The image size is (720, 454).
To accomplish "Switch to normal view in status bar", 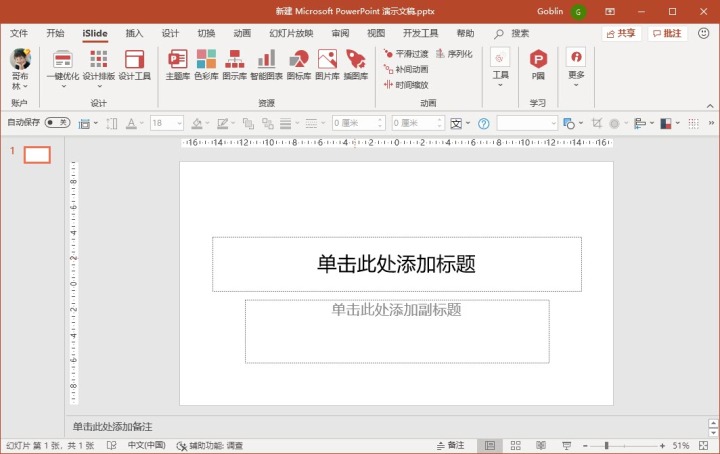I will [x=490, y=446].
